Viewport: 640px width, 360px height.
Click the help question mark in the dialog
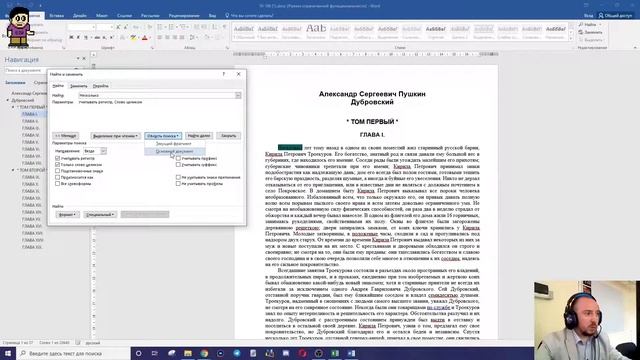(224, 74)
